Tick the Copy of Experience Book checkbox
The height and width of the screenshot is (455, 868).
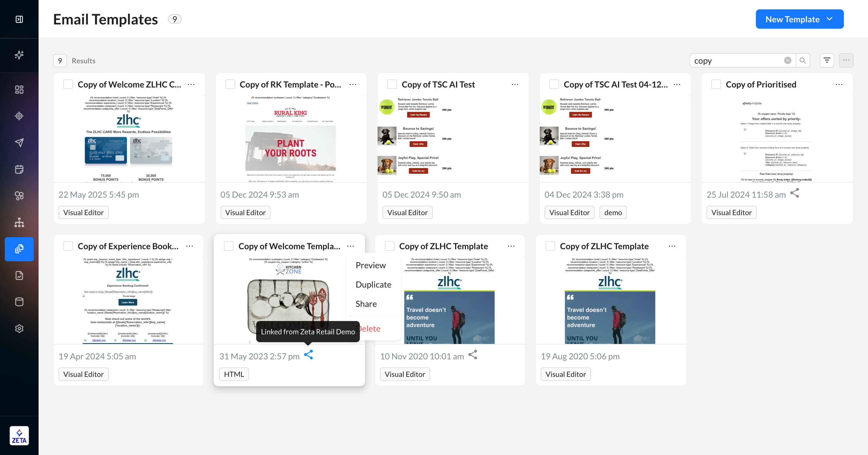point(68,246)
